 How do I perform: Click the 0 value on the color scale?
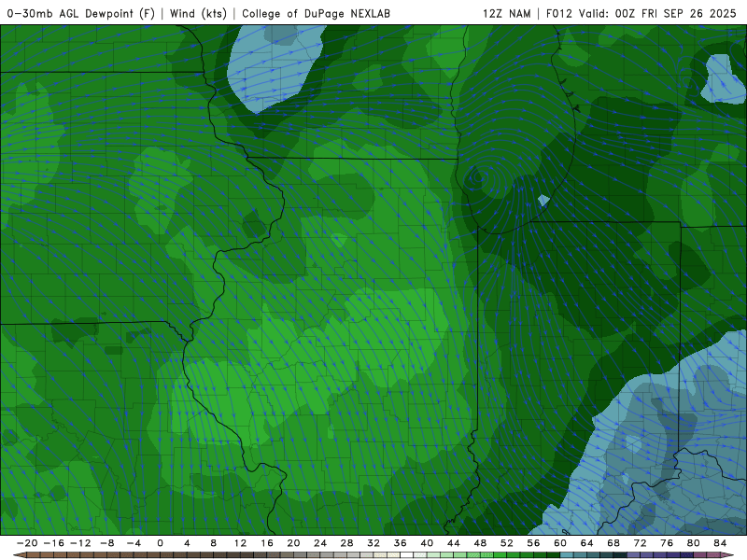click(160, 543)
